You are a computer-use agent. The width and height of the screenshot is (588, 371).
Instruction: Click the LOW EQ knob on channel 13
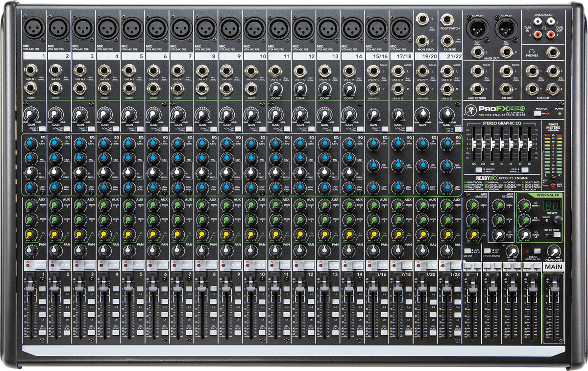(324, 187)
